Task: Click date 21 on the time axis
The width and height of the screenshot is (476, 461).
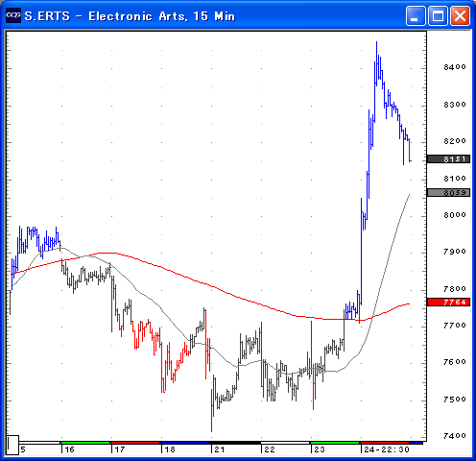Action: click(220, 449)
